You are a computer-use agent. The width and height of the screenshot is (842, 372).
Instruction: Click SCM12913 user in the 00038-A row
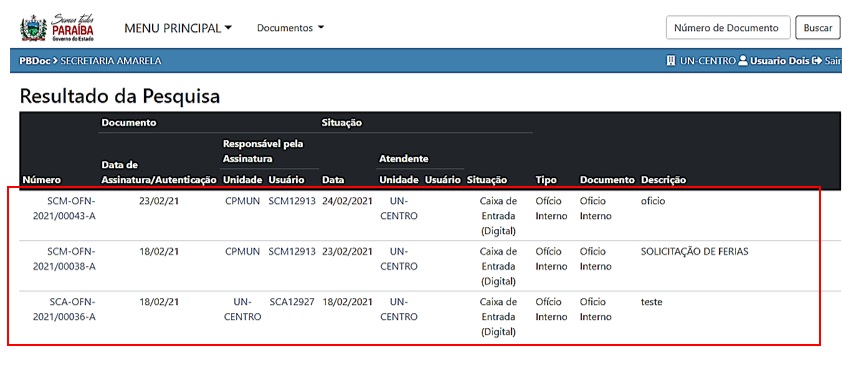pos(292,252)
